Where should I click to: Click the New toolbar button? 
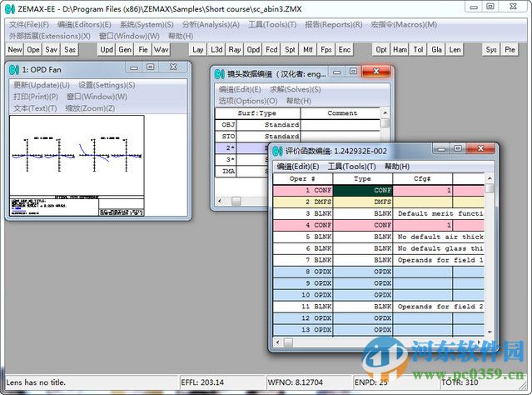[15, 50]
